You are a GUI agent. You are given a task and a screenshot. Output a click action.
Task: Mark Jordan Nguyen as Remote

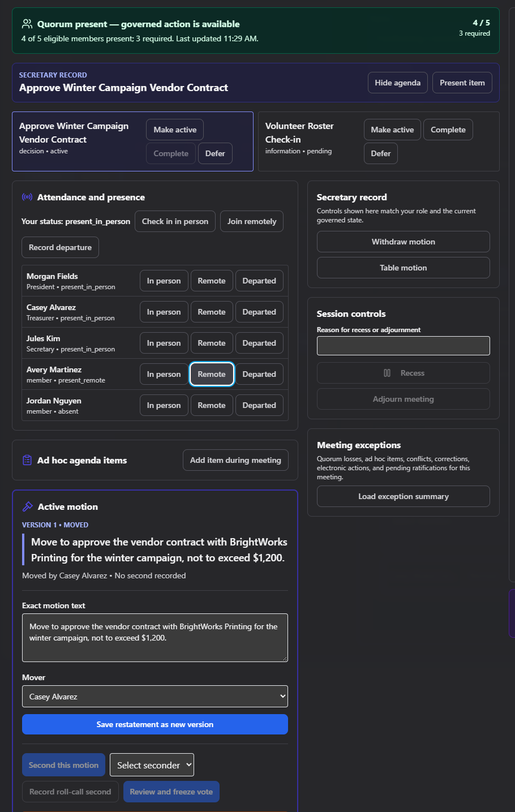click(x=212, y=405)
